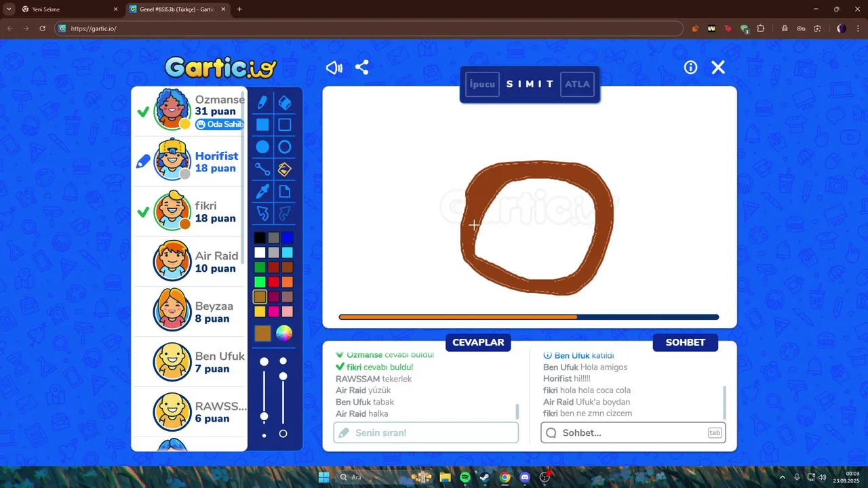
Task: Select player Beyzaa in the list
Action: pos(189,312)
